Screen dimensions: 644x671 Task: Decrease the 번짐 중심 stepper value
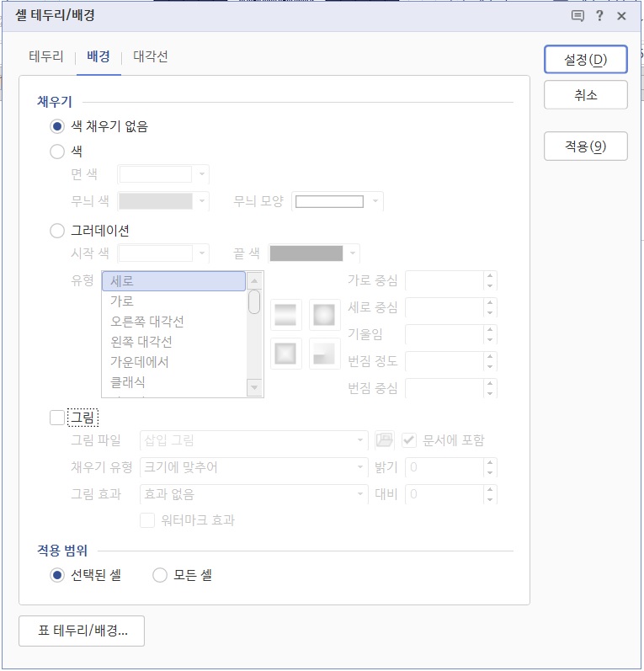coord(490,393)
